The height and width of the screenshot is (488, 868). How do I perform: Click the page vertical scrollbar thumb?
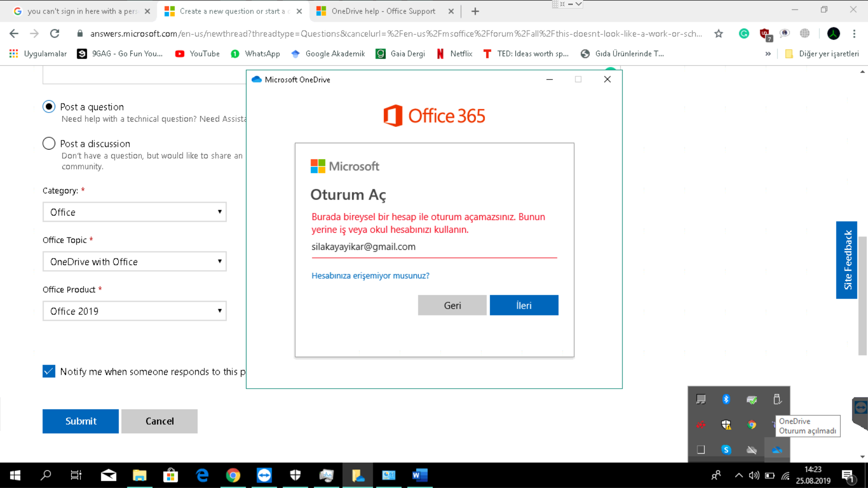[x=863, y=296]
